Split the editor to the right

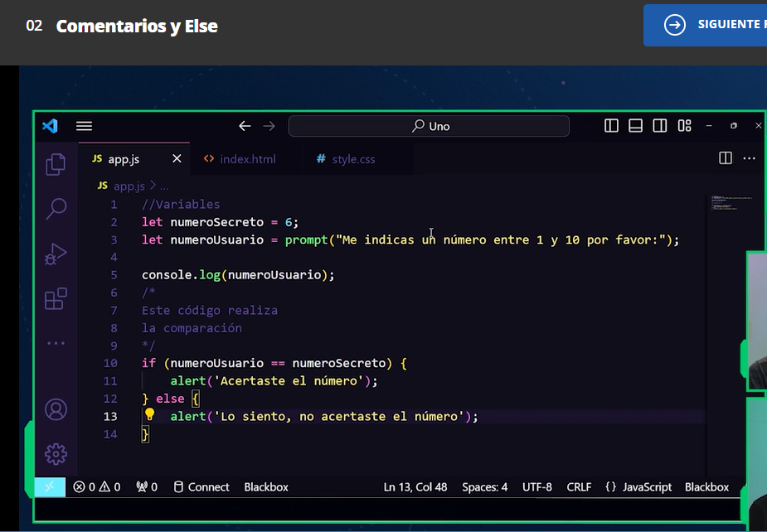726,158
